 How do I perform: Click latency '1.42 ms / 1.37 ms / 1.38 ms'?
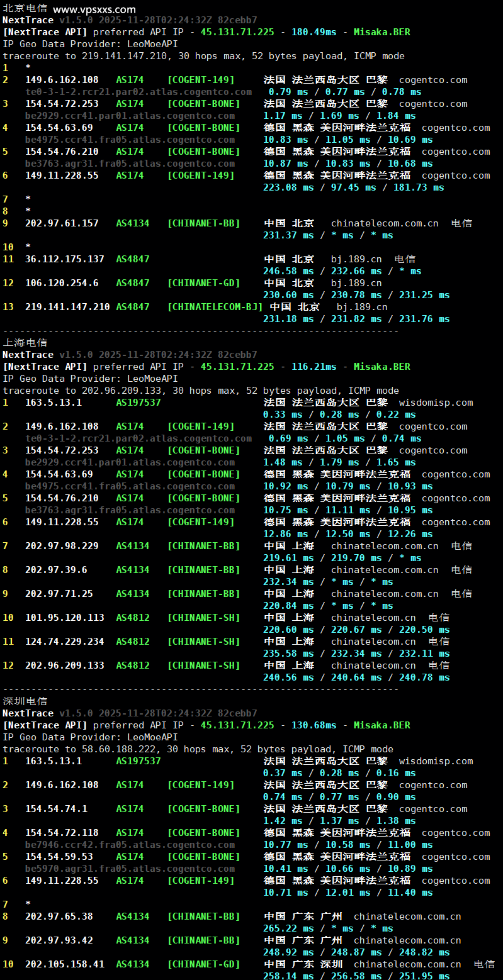click(339, 821)
